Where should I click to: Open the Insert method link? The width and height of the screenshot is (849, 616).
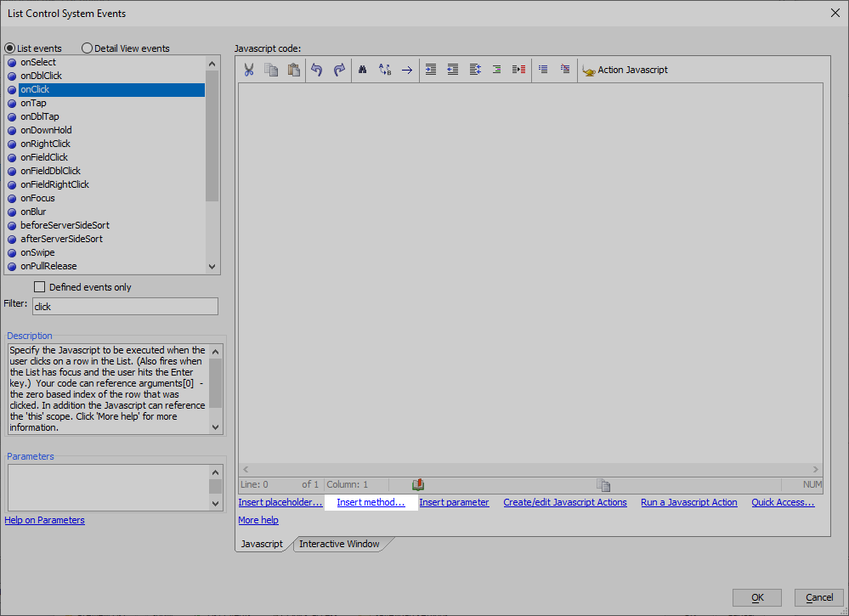tap(371, 502)
